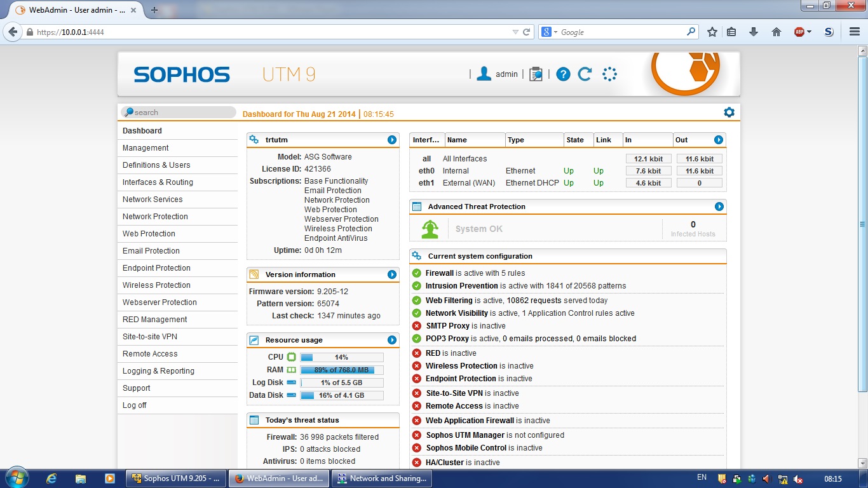Expand the Resource usage panel arrow
The height and width of the screenshot is (488, 868).
pyautogui.click(x=392, y=340)
